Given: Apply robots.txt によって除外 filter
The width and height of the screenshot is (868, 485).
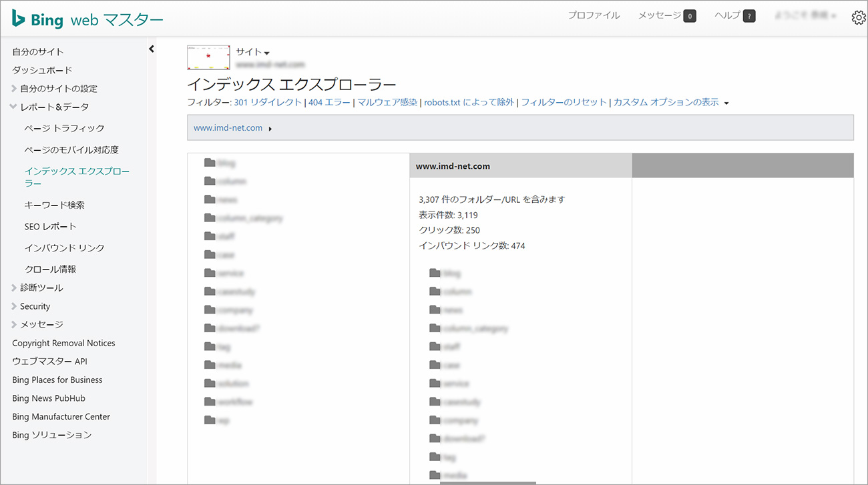Looking at the screenshot, I should (469, 102).
